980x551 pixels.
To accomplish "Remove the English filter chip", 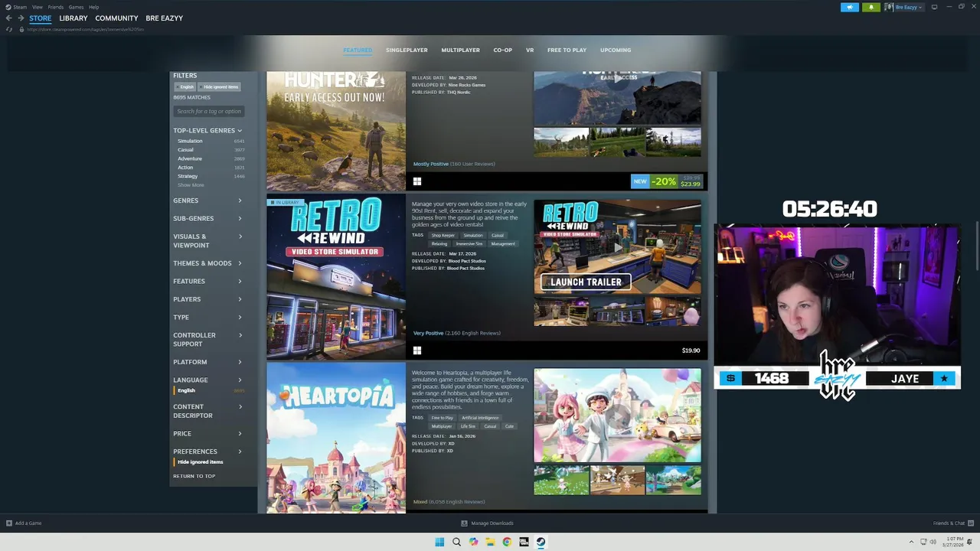I will [185, 86].
